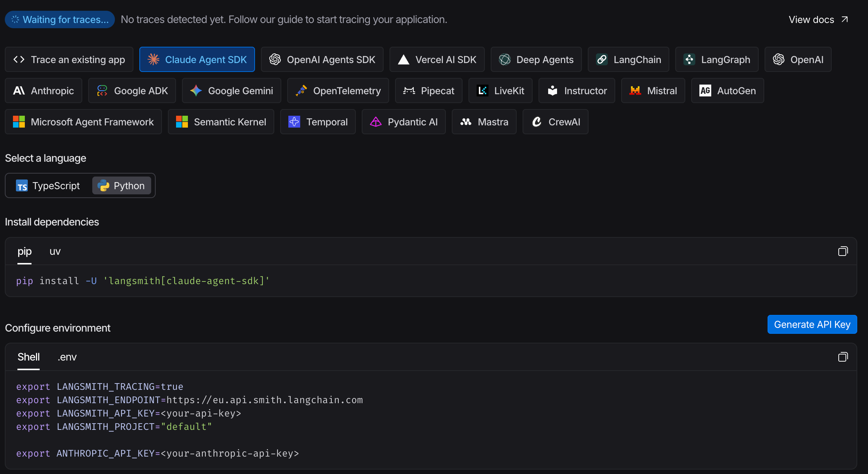The height and width of the screenshot is (474, 868).
Task: Select the Microsoft Agent Framework option
Action: [x=83, y=122]
